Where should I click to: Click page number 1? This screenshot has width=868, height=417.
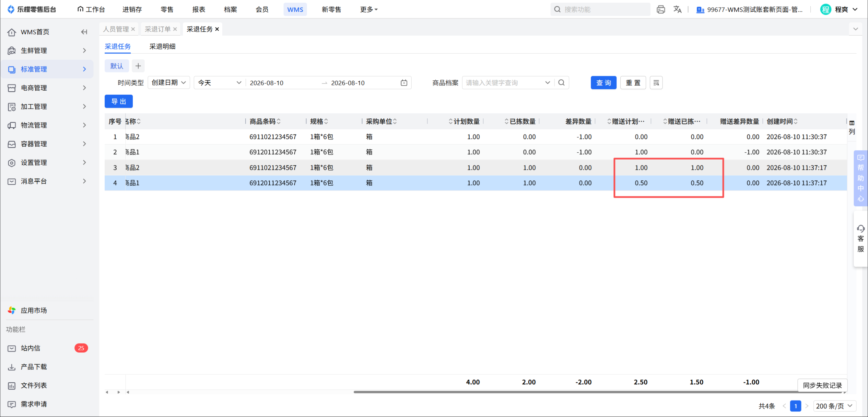click(x=796, y=406)
